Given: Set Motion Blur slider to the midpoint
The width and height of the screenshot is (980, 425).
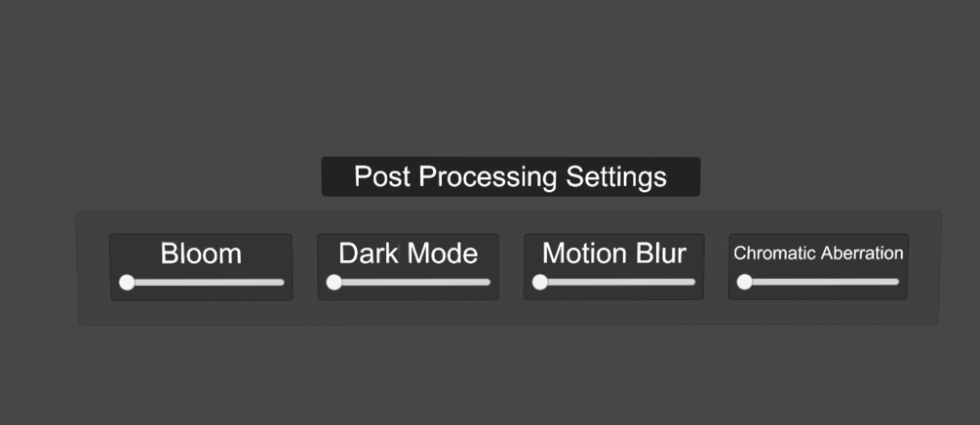Looking at the screenshot, I should tap(617, 283).
